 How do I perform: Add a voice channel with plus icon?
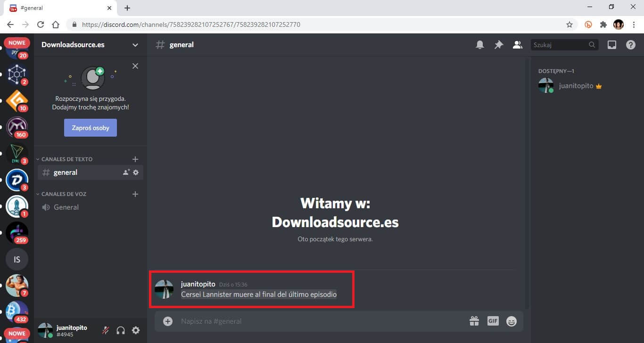[x=135, y=194]
